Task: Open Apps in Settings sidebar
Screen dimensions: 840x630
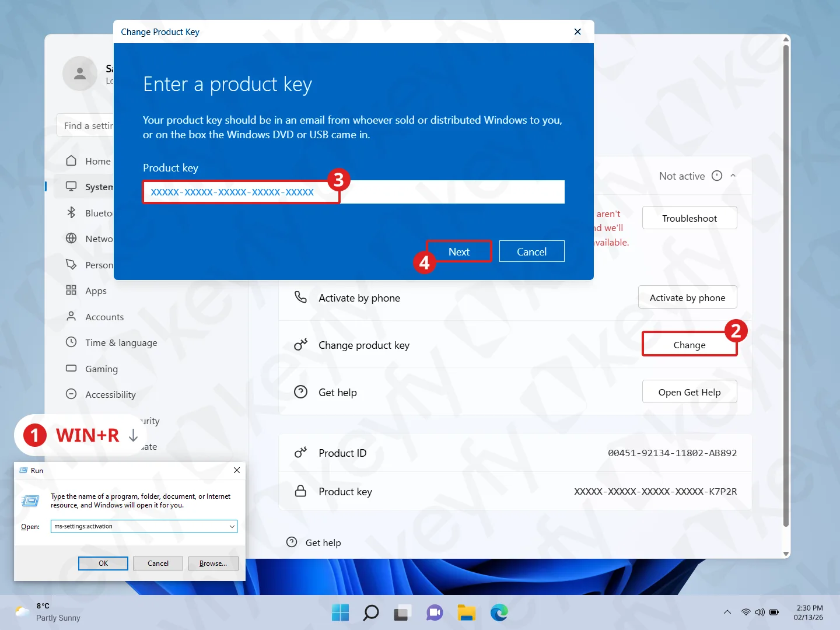Action: pyautogui.click(x=86, y=290)
